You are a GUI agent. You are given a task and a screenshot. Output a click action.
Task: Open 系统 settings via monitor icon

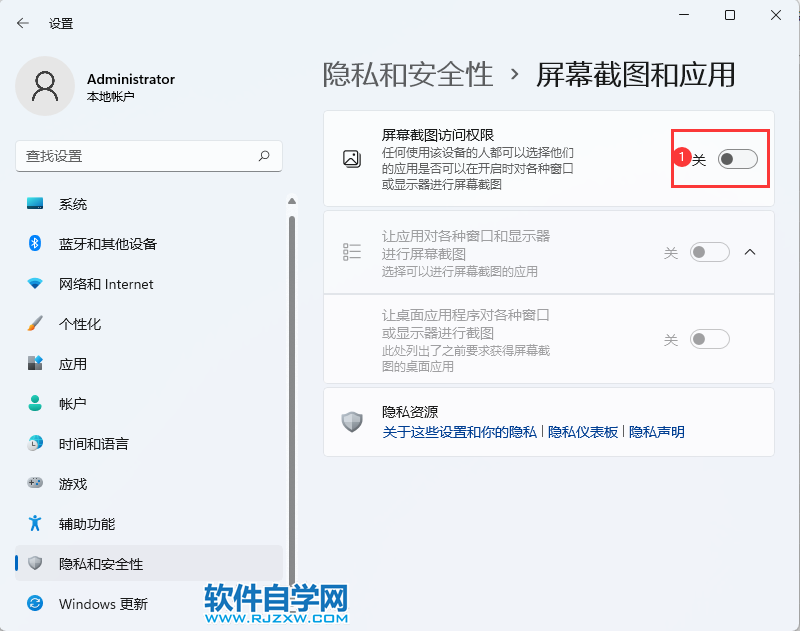click(x=36, y=204)
